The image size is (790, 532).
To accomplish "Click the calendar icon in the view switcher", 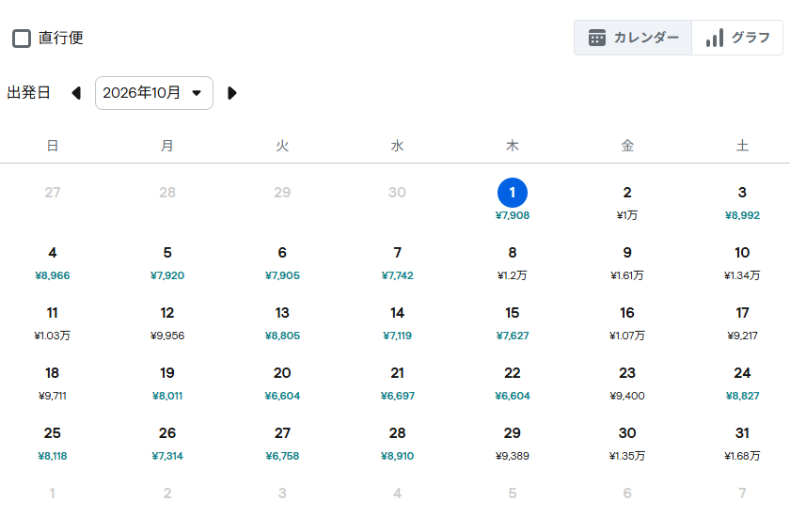I will pyautogui.click(x=597, y=38).
